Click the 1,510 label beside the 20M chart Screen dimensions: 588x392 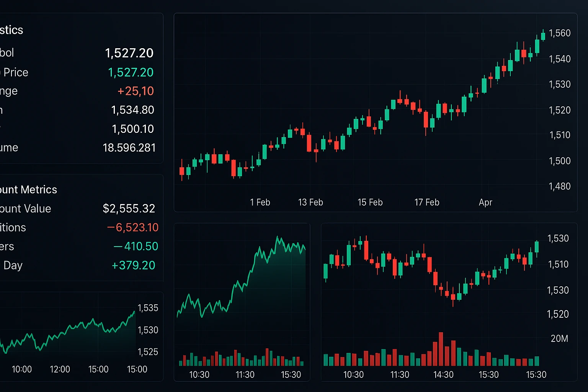point(558,264)
